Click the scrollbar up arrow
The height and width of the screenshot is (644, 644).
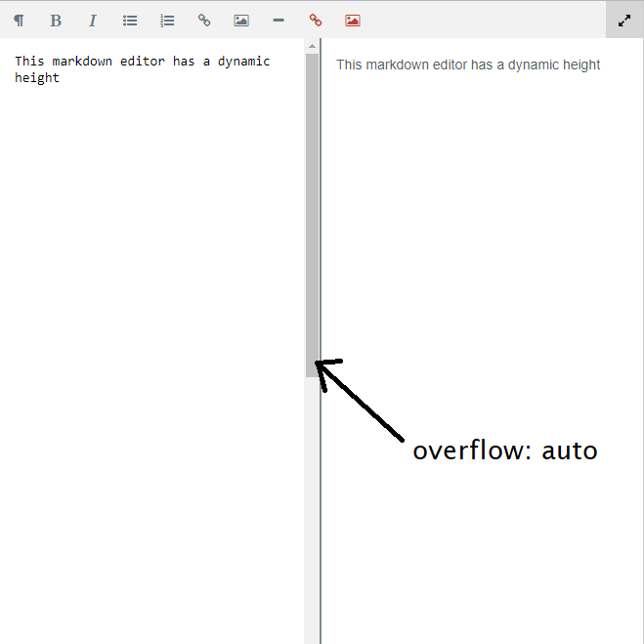[x=312, y=46]
